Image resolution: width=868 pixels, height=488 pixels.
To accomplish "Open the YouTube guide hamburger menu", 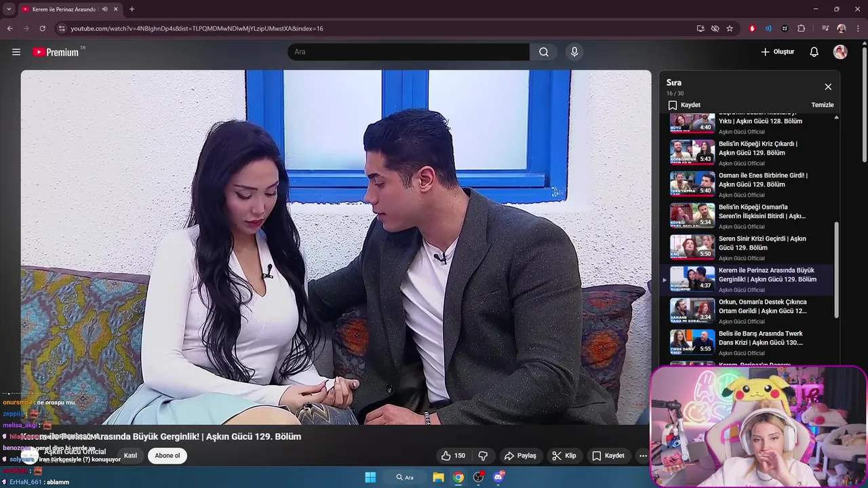I will pyautogui.click(x=16, y=52).
